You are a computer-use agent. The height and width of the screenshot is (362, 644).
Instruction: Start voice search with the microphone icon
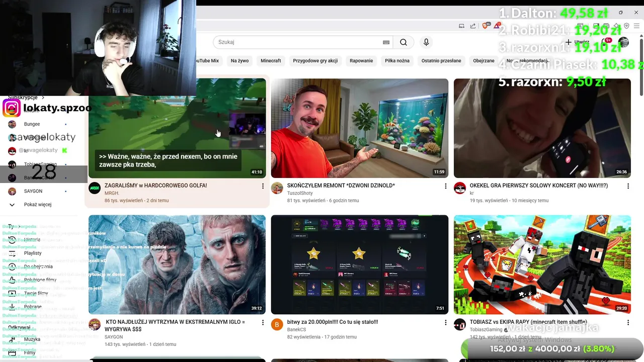click(x=426, y=42)
